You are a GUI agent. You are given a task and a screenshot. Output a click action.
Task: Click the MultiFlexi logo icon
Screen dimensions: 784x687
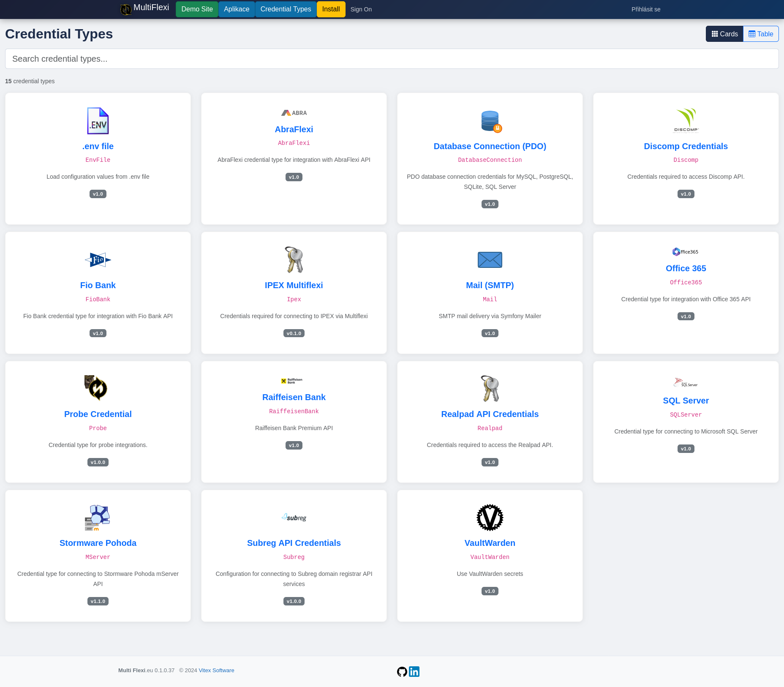(125, 9)
